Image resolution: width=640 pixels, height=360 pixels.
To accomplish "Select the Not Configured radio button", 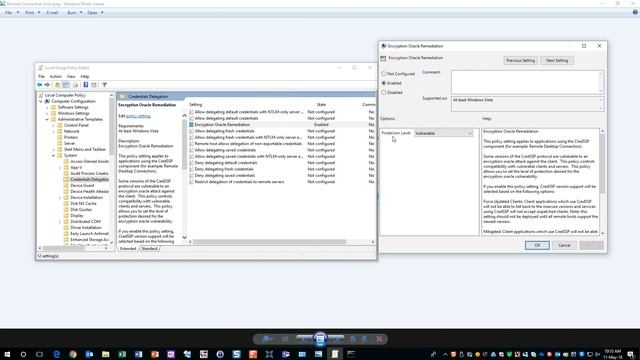I will pyautogui.click(x=384, y=74).
